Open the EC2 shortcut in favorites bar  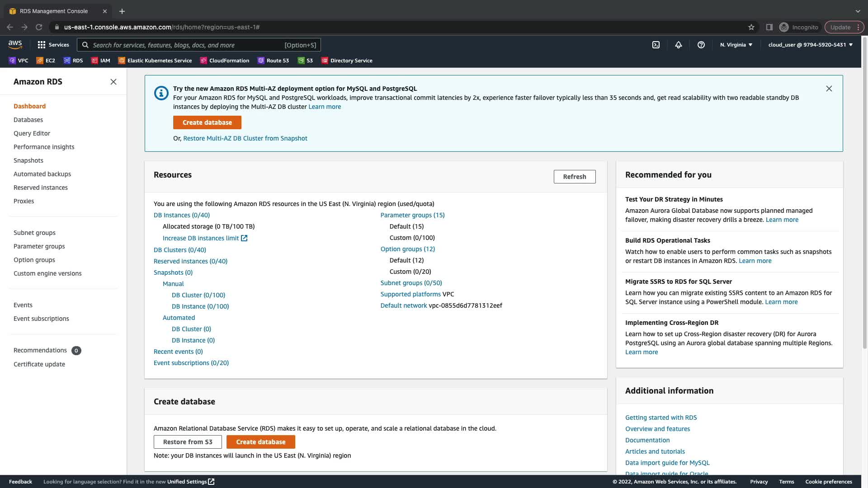tap(46, 61)
